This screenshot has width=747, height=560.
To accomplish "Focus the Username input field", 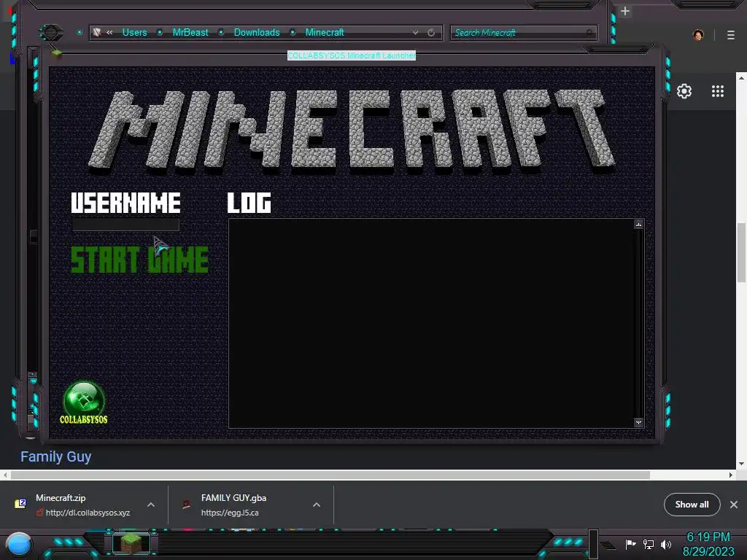I will coord(125,225).
